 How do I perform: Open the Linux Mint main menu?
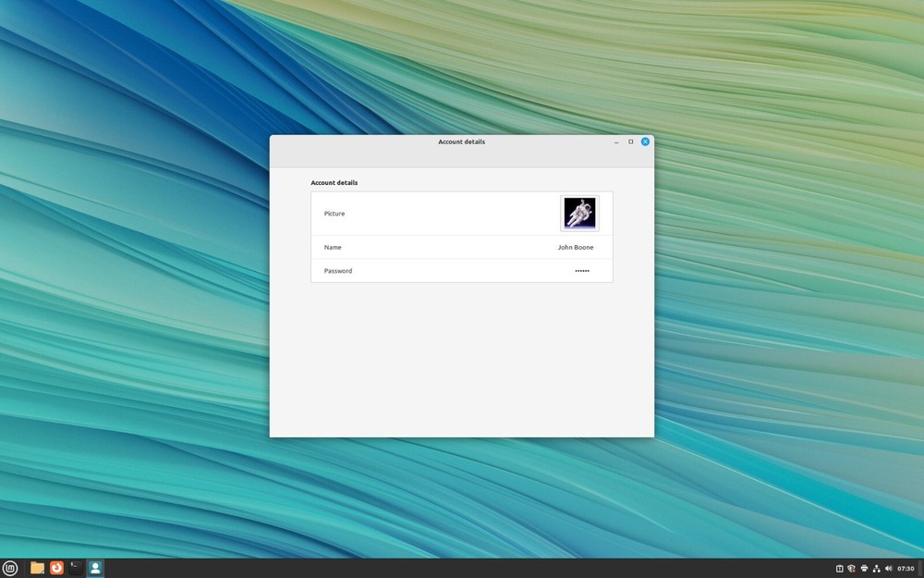pos(10,569)
